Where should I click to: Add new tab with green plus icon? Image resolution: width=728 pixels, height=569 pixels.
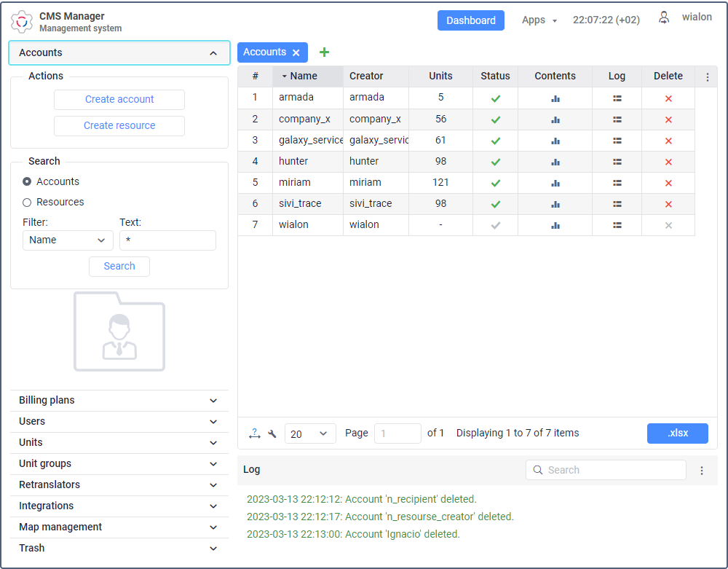click(325, 52)
